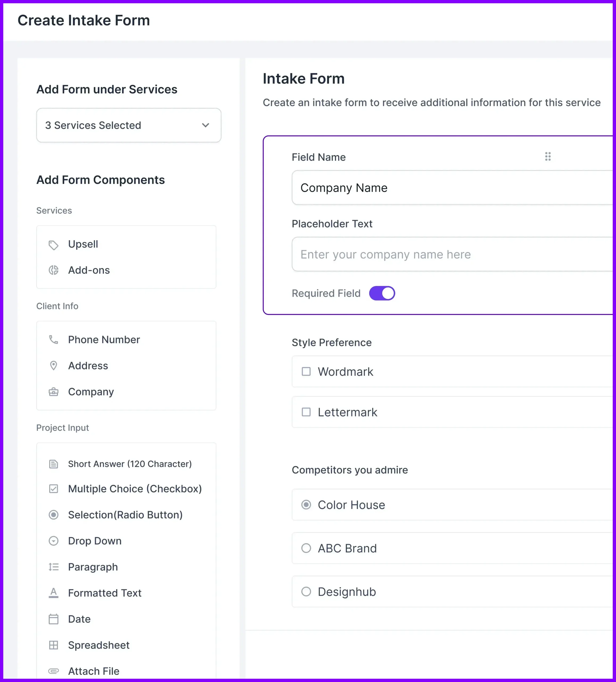Click the placeholder text input field

[x=452, y=254]
